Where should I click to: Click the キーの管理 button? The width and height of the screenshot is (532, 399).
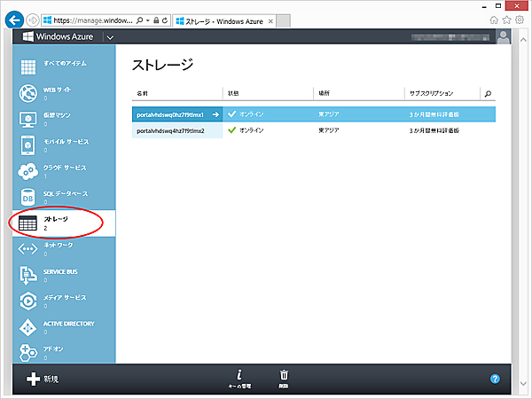tap(240, 378)
